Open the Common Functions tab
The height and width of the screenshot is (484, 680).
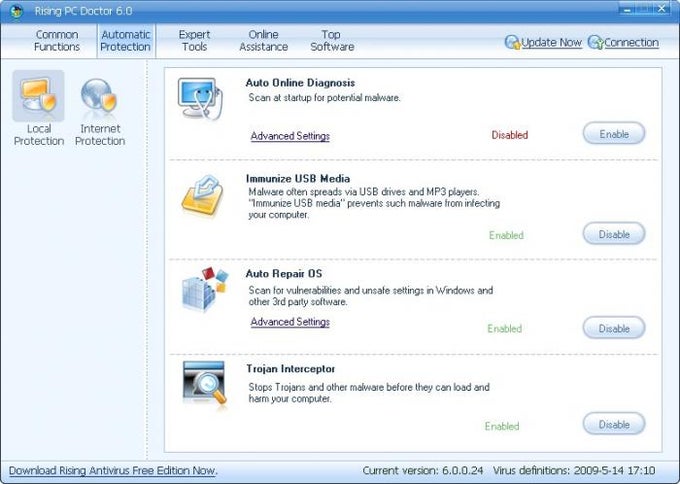tap(57, 40)
